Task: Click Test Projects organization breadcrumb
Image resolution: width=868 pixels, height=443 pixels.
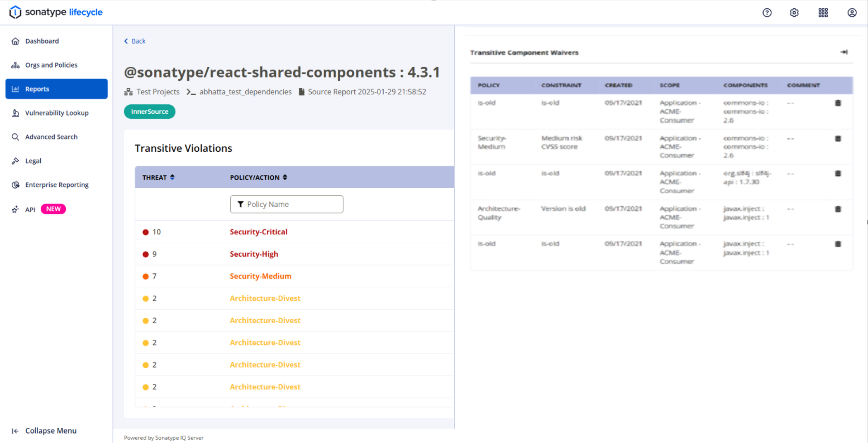Action: pyautogui.click(x=152, y=92)
